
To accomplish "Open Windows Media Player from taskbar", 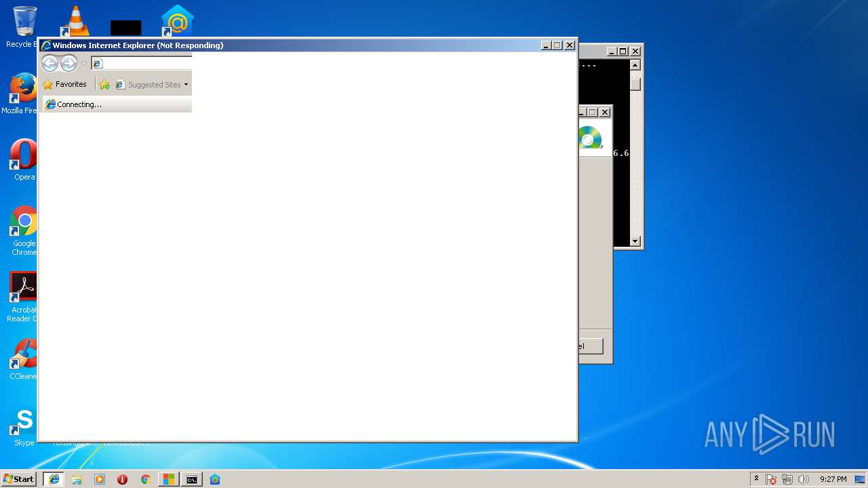I will [100, 479].
